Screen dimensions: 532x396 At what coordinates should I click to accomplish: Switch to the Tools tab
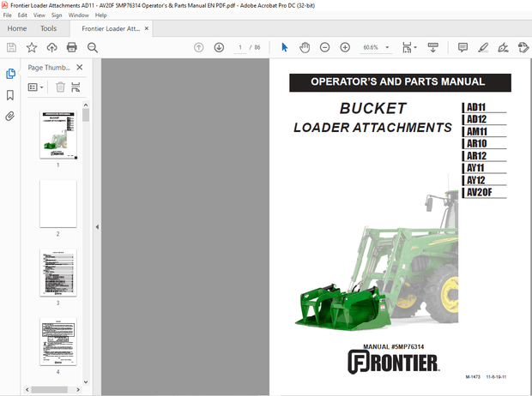[49, 28]
